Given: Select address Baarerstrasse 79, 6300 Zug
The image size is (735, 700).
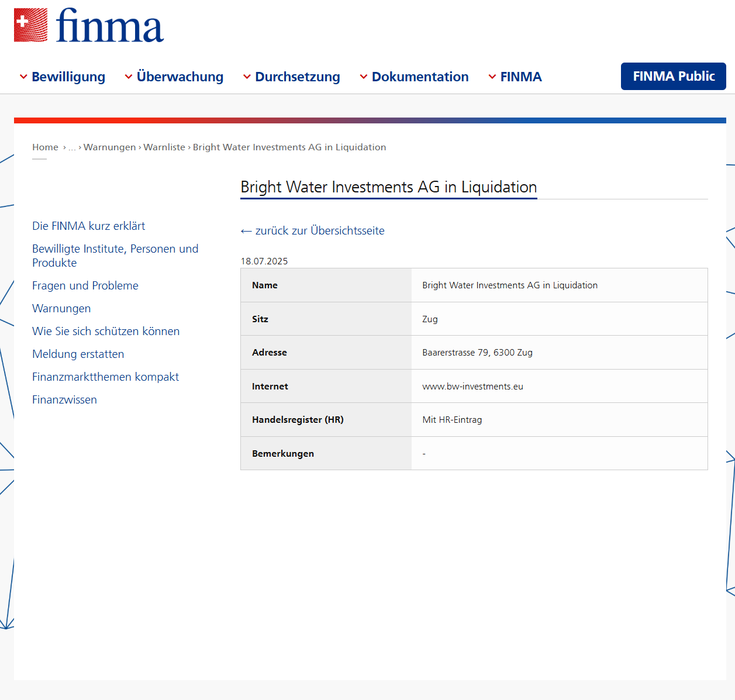Looking at the screenshot, I should (477, 353).
